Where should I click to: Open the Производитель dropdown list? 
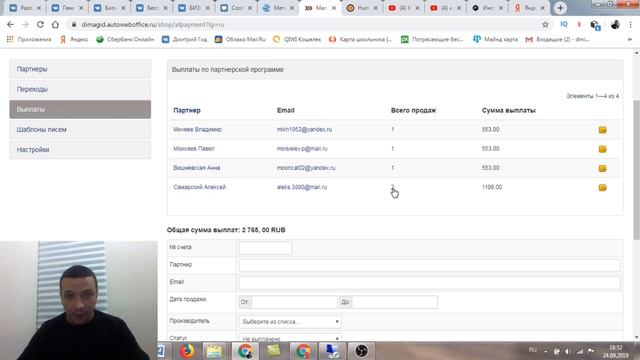click(x=290, y=322)
